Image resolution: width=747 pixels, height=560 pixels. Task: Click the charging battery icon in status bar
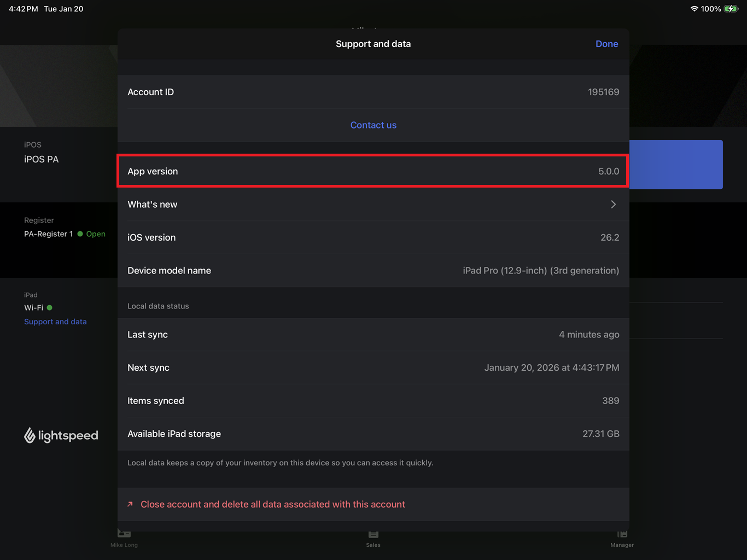pos(731,9)
